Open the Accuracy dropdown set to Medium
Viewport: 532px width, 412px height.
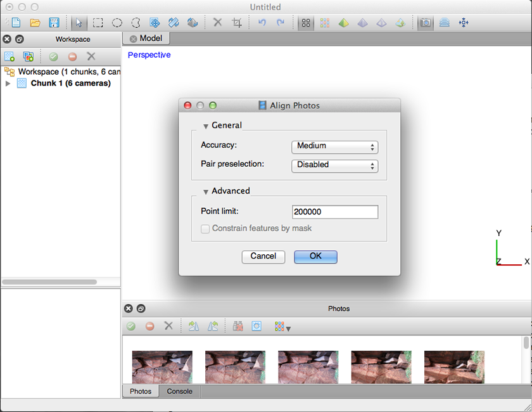point(334,146)
